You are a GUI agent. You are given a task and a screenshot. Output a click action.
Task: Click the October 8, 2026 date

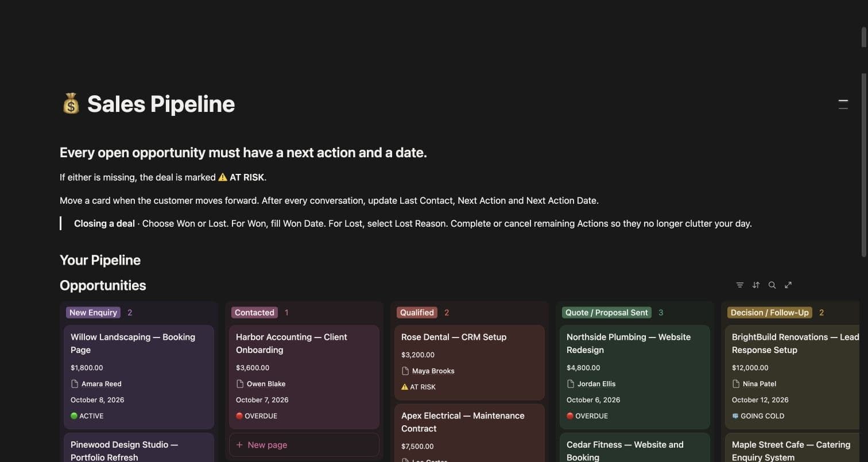click(x=98, y=400)
